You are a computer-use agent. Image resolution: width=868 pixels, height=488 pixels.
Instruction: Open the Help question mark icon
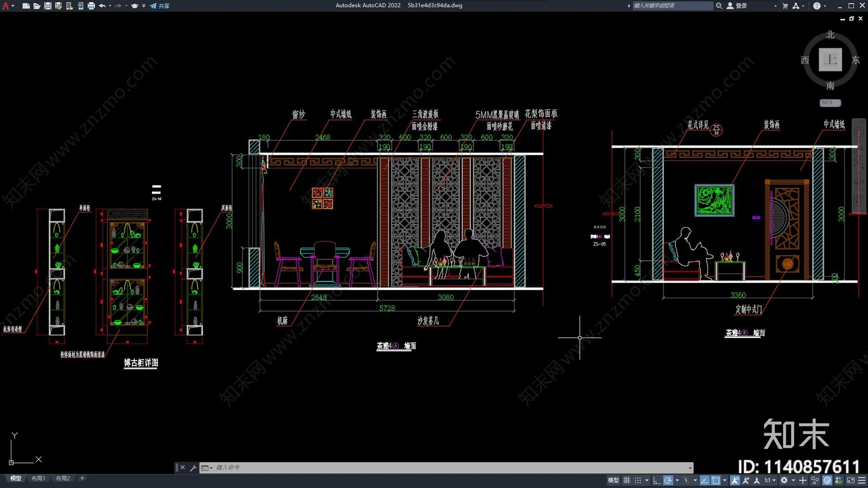[817, 5]
